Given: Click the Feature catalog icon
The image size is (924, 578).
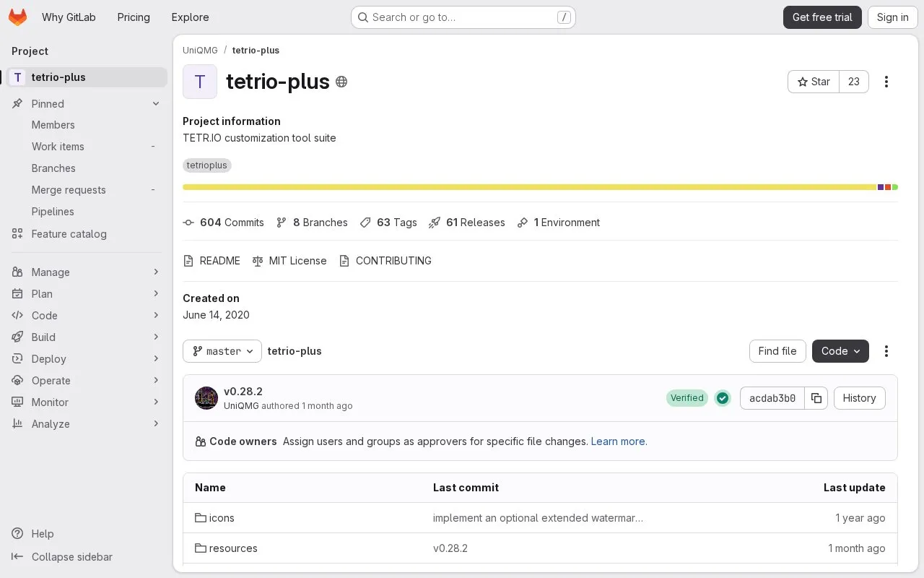Looking at the screenshot, I should 17,234.
